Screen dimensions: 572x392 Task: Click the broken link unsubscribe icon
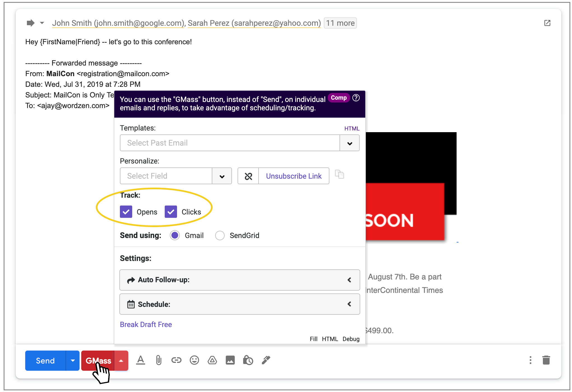[248, 176]
